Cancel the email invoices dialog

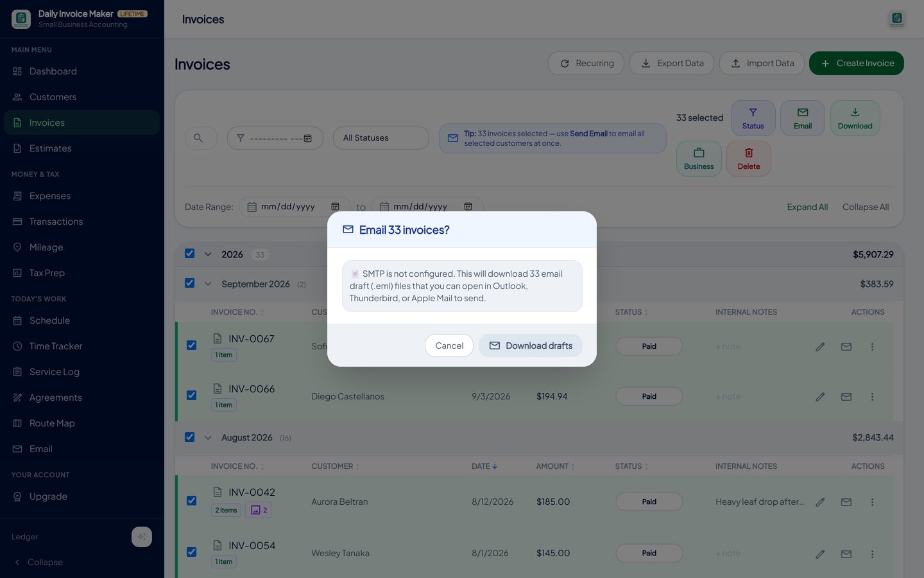click(x=449, y=346)
